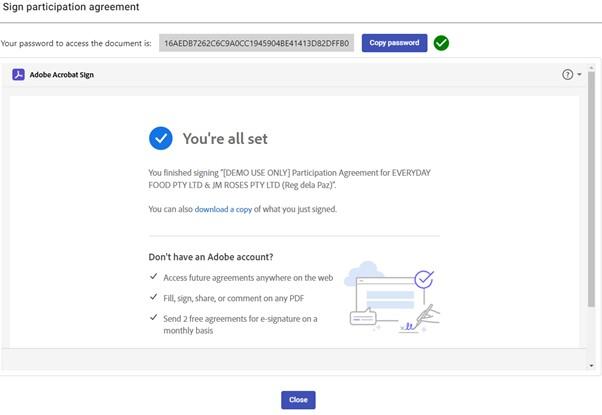Click the Sign participation agreement title

coord(71,7)
